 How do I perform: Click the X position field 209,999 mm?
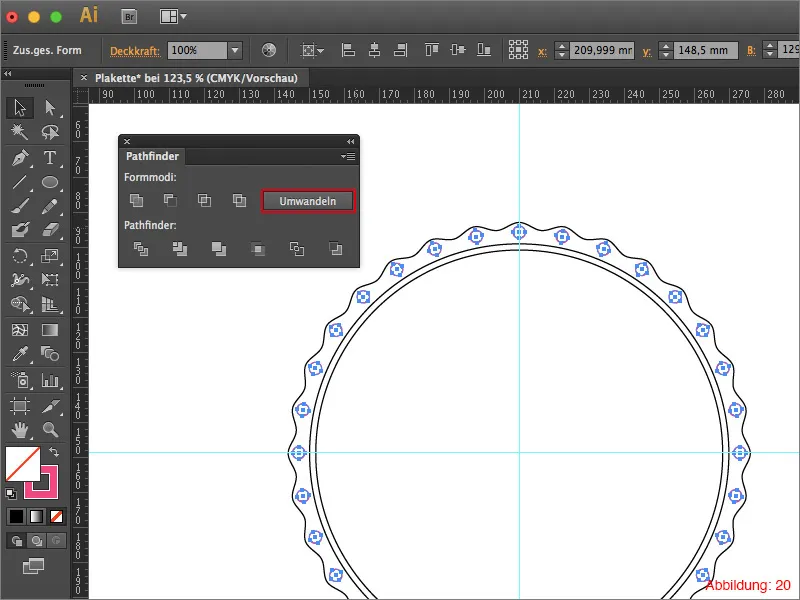click(602, 51)
